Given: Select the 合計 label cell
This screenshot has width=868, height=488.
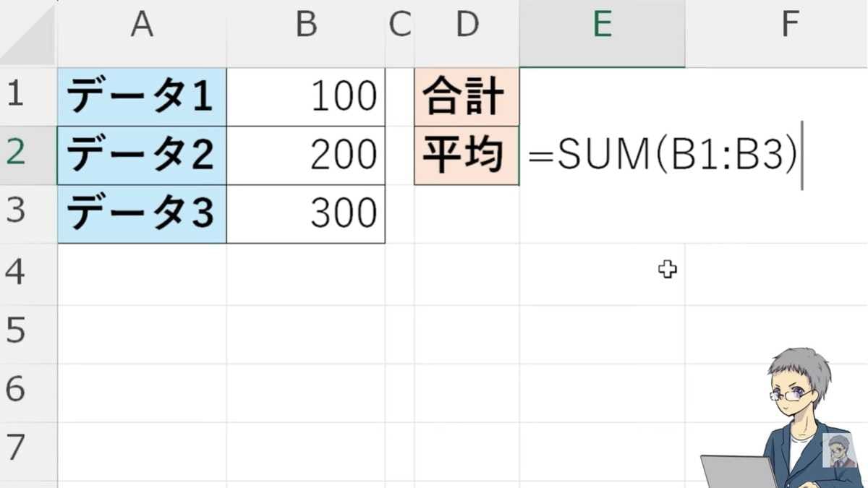Looking at the screenshot, I should [467, 97].
